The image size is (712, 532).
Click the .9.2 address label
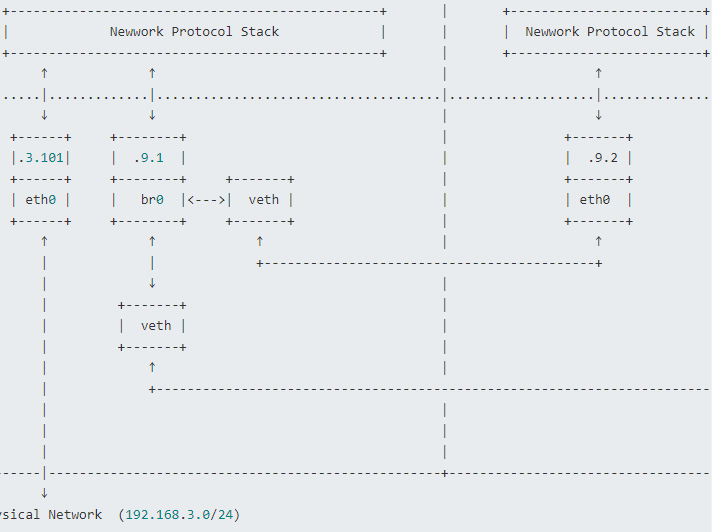pyautogui.click(x=602, y=157)
